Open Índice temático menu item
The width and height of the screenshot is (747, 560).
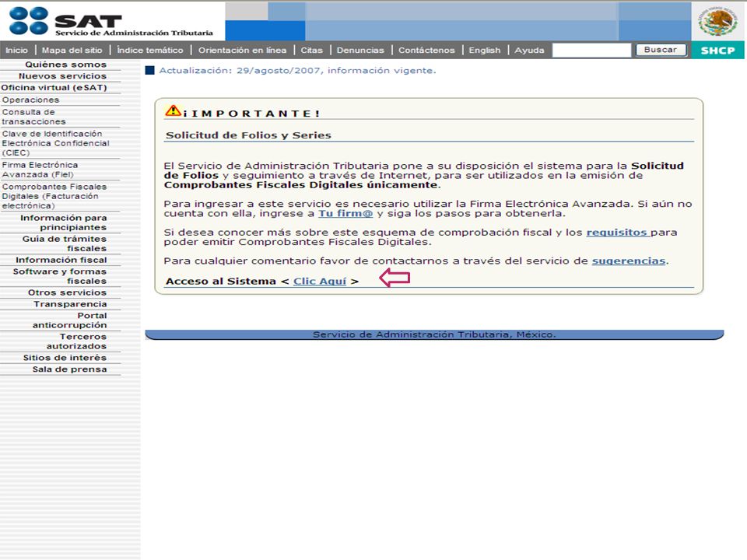click(x=150, y=50)
